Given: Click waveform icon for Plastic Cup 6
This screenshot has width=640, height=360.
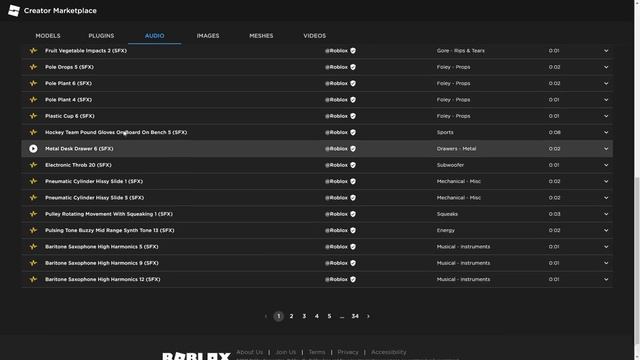Looking at the screenshot, I should tap(33, 116).
